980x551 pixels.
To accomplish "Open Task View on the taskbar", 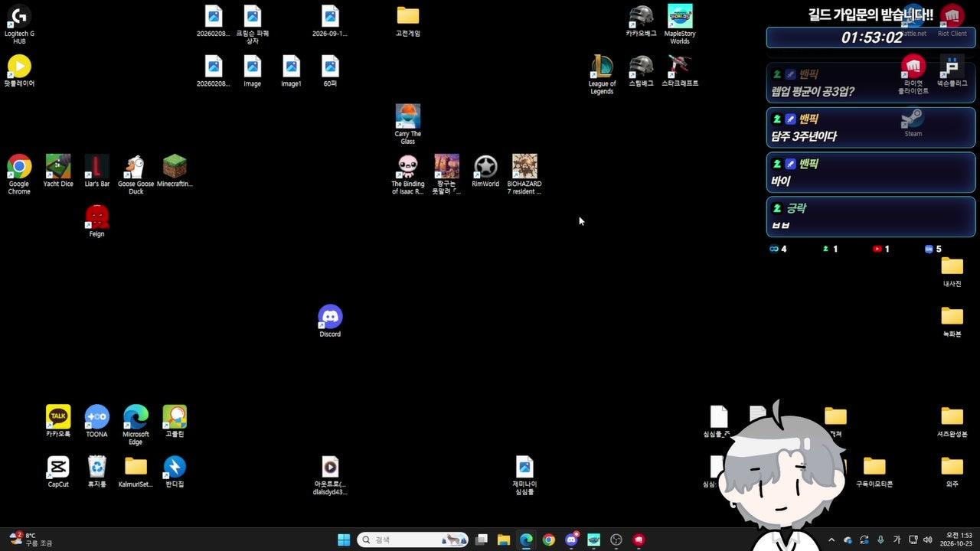I will coord(482,540).
